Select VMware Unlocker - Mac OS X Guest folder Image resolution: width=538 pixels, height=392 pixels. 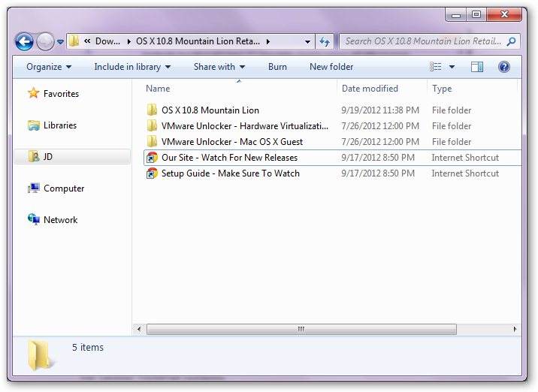pyautogui.click(x=232, y=142)
